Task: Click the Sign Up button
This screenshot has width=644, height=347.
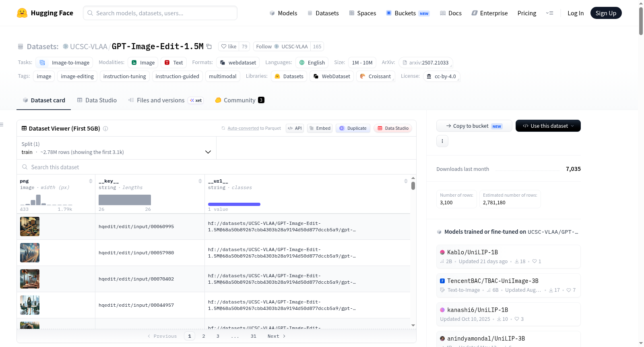Action: pos(606,13)
